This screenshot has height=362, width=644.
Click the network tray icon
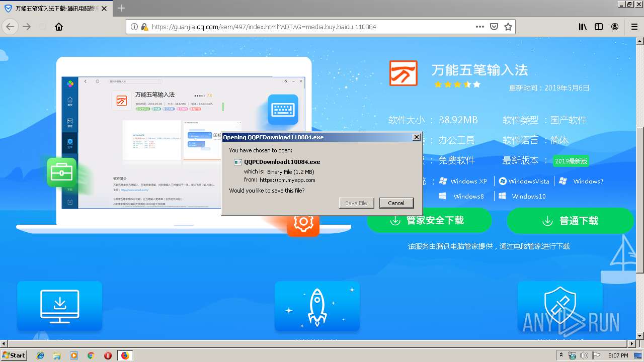coord(572,355)
